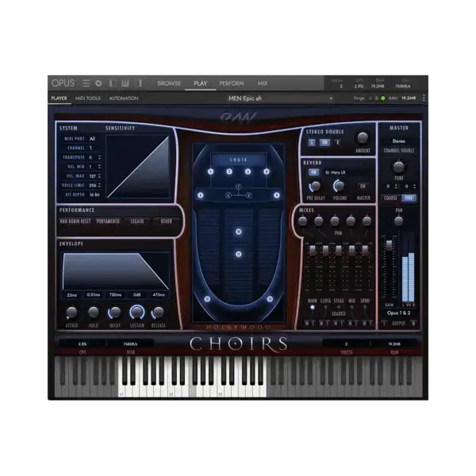Click the envelope Sustain knob
This screenshot has height=476, width=476.
click(137, 313)
